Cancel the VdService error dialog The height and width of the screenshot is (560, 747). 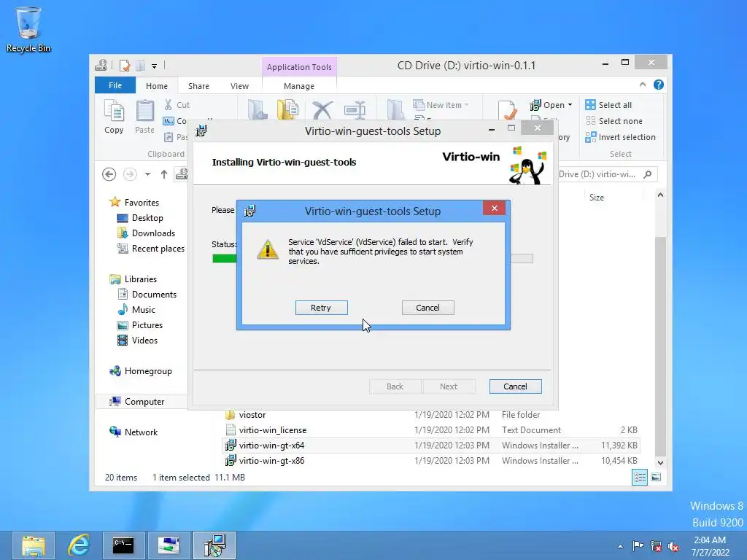(427, 308)
